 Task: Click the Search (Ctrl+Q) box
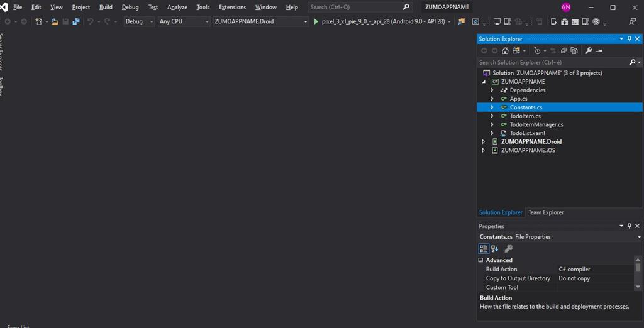tap(360, 7)
